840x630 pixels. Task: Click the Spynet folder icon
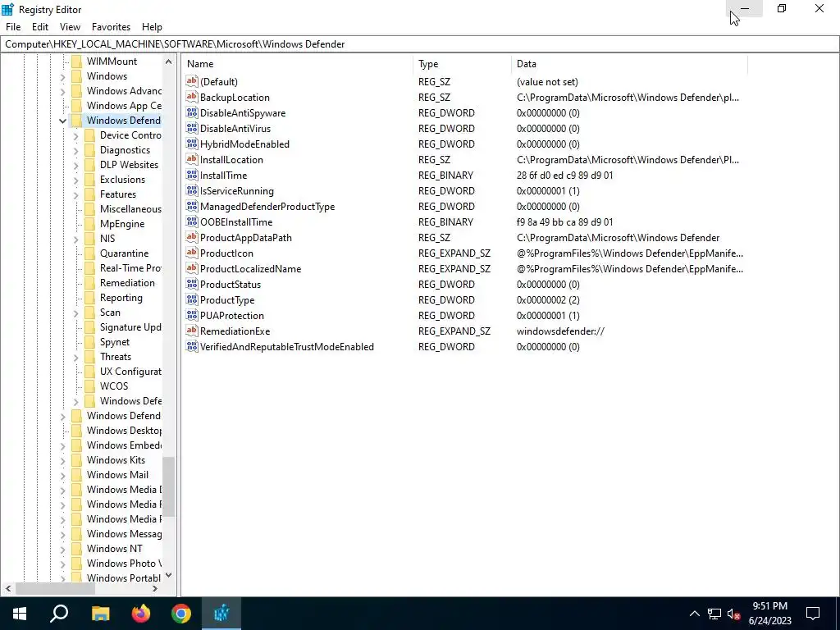pyautogui.click(x=90, y=342)
